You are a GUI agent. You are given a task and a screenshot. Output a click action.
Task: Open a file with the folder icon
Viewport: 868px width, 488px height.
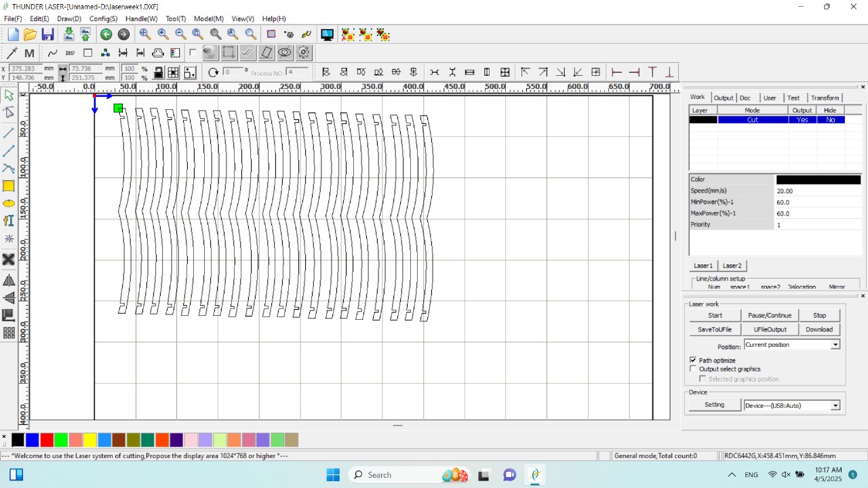click(x=30, y=34)
